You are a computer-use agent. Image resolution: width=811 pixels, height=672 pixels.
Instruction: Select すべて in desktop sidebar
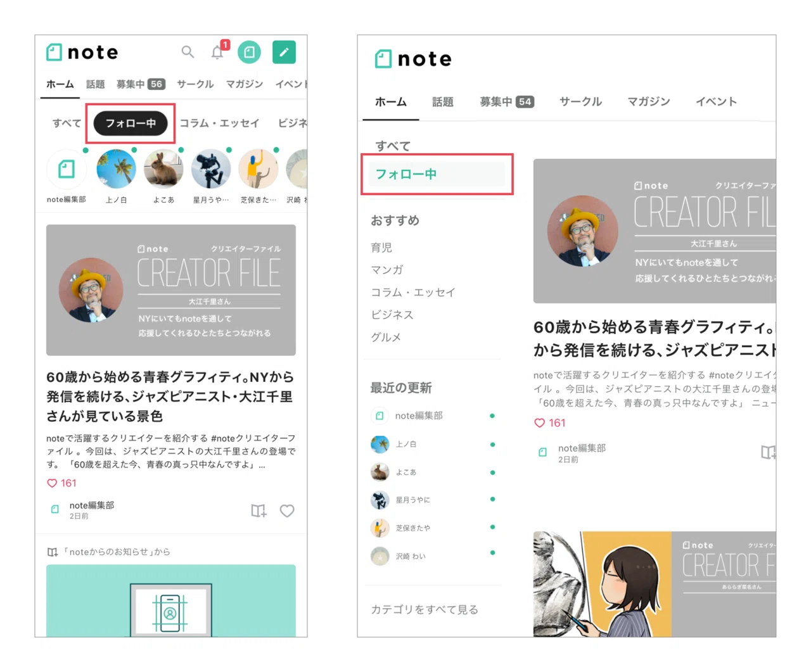pos(393,146)
